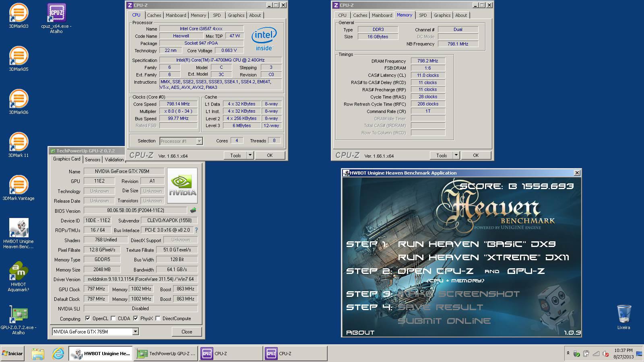Click the taskbar clock showing 10:37 PM
The width and height of the screenshot is (644, 362).
[623, 354]
